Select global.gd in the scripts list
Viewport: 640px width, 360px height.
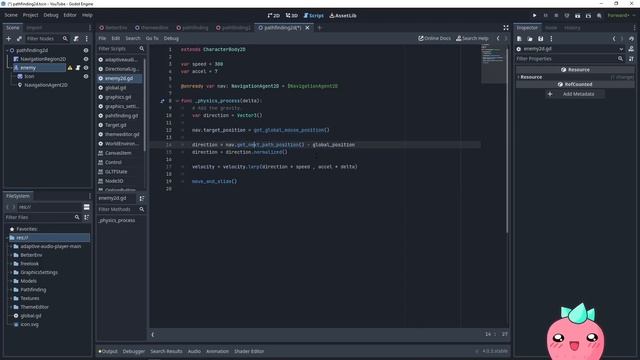116,88
